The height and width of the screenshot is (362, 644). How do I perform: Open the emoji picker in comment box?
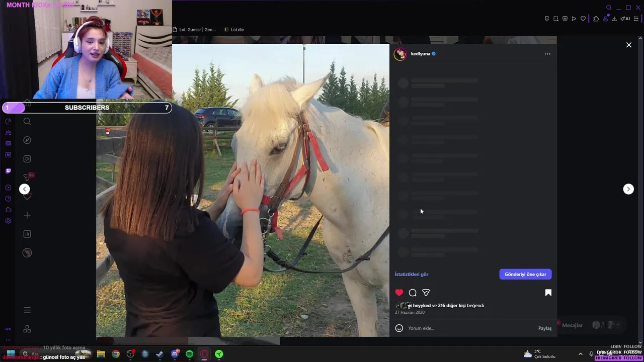tap(399, 328)
